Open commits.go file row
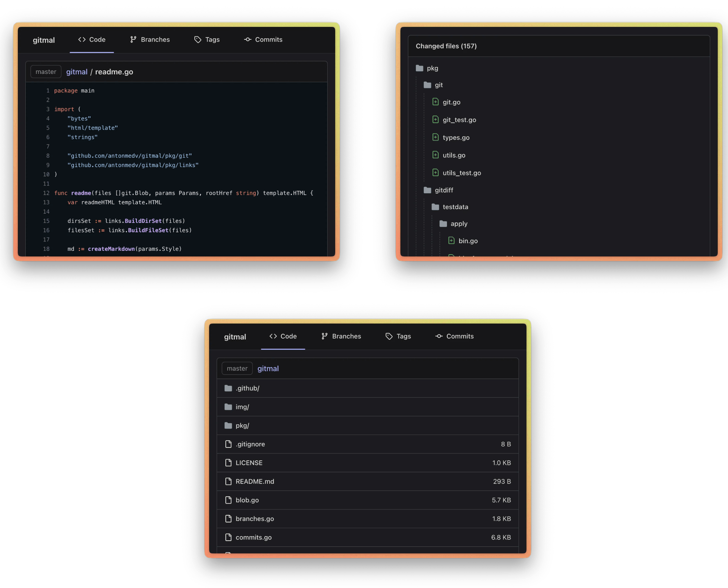 coord(253,537)
